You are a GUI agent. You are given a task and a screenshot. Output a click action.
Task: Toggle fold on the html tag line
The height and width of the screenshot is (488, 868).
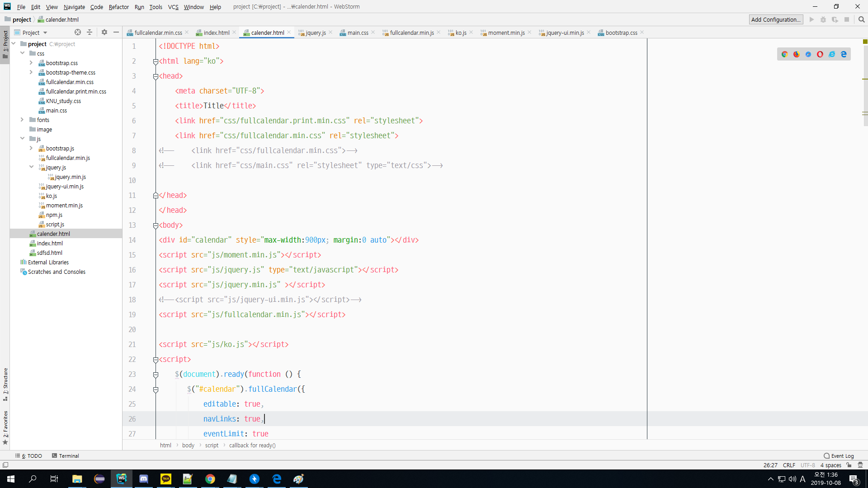[156, 61]
